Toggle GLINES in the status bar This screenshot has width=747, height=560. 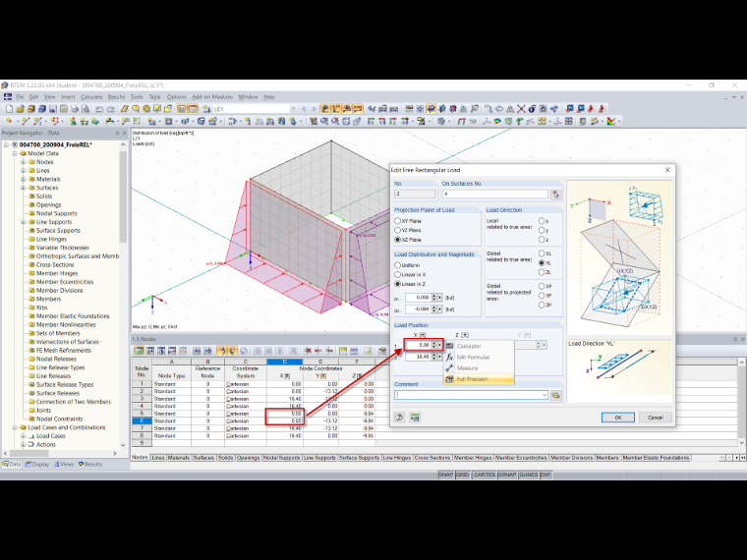point(529,476)
